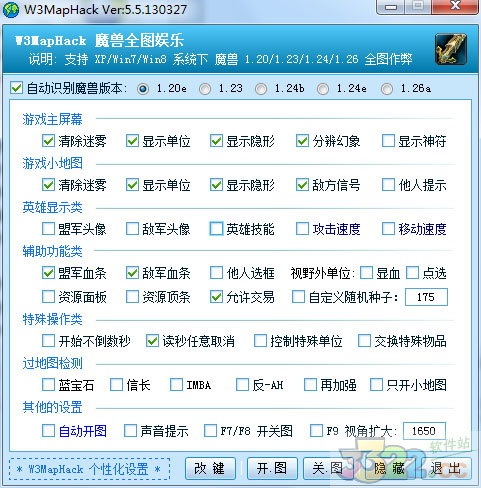Click the 开图 button
The height and width of the screenshot is (488, 481).
[272, 468]
